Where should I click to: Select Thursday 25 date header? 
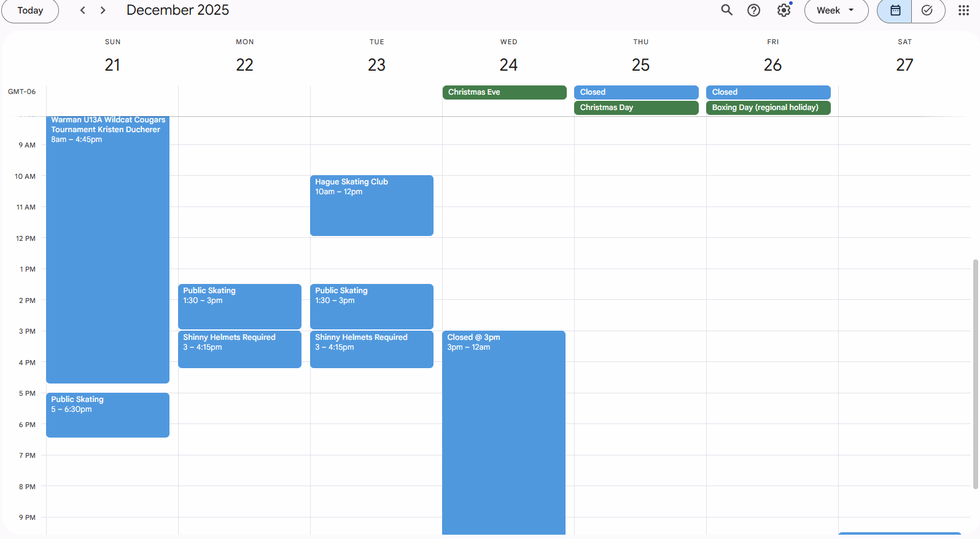point(640,65)
